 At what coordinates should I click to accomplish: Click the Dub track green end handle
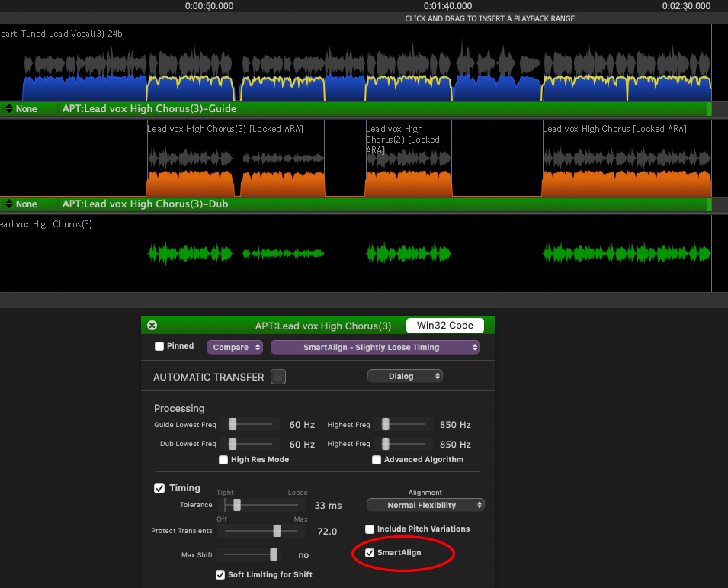click(709, 204)
